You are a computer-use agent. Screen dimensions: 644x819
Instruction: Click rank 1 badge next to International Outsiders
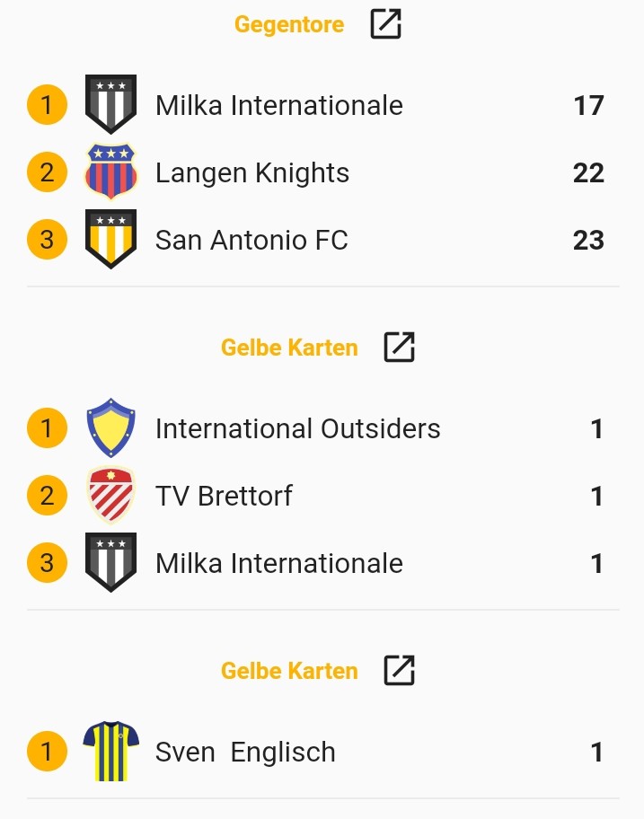pos(47,428)
